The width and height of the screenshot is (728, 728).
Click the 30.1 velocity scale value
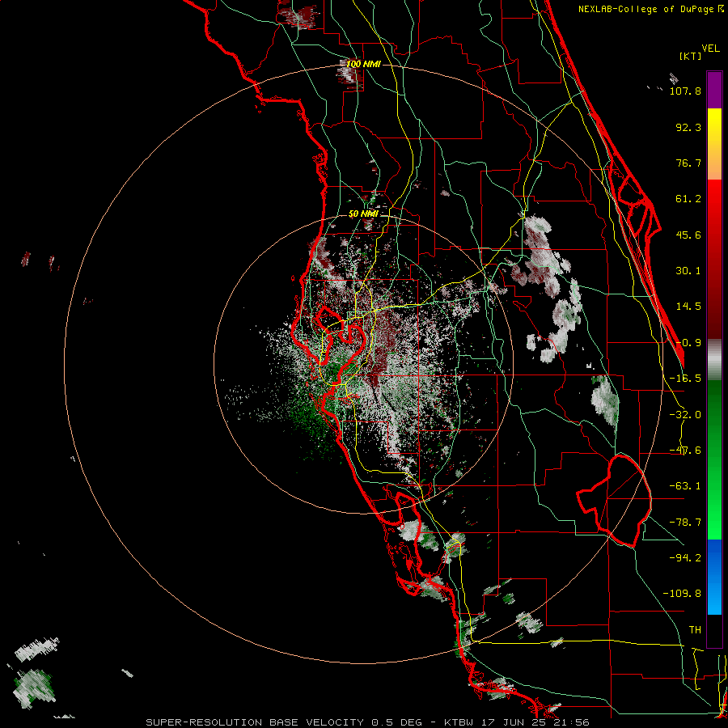(x=688, y=271)
